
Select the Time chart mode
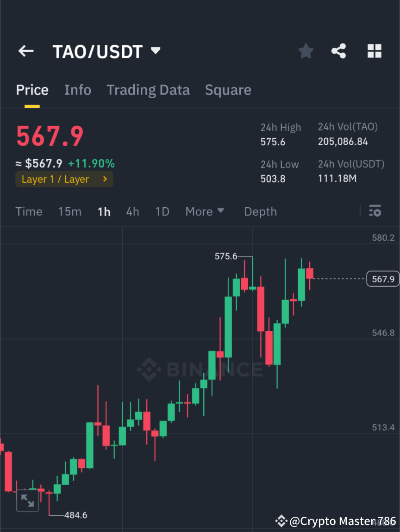[29, 211]
